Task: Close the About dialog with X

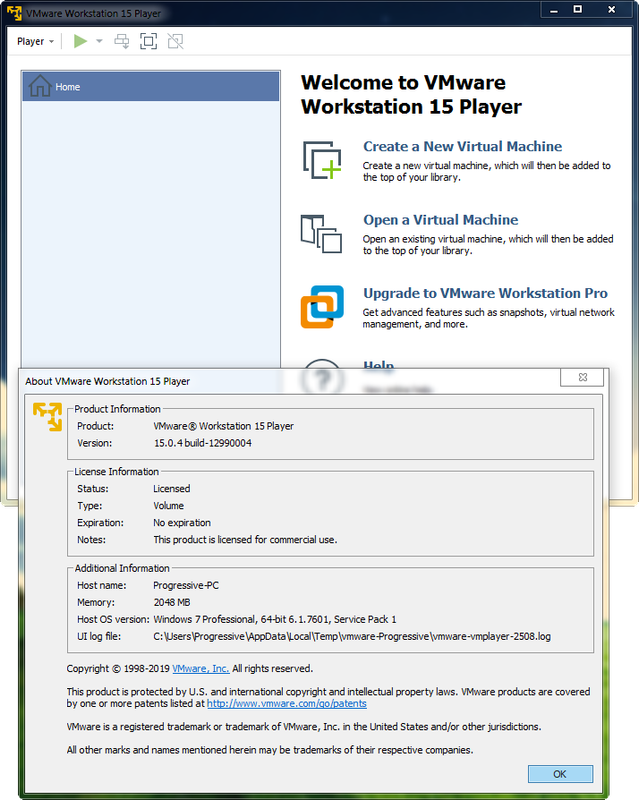Action: pyautogui.click(x=582, y=377)
